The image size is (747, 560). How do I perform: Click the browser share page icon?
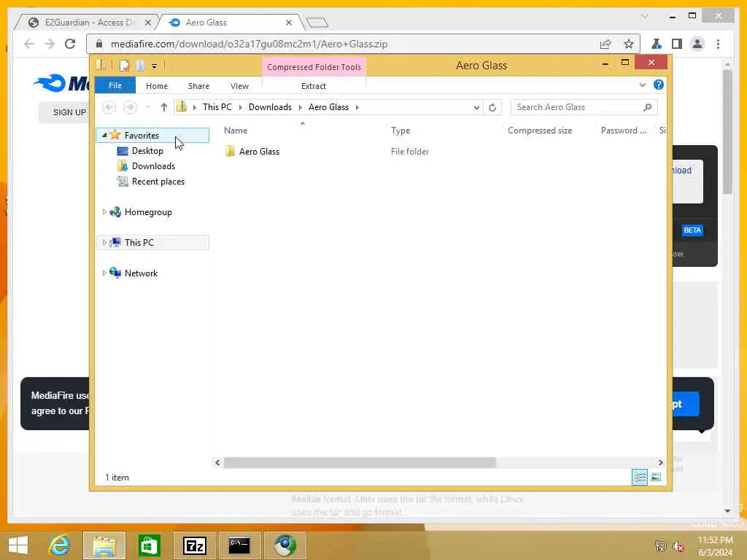point(605,44)
